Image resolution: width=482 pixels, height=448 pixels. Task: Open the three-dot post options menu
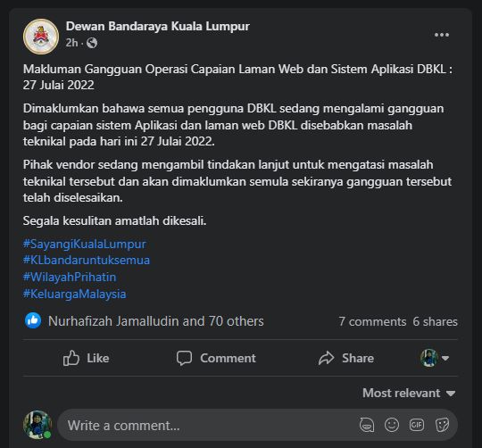click(x=442, y=35)
